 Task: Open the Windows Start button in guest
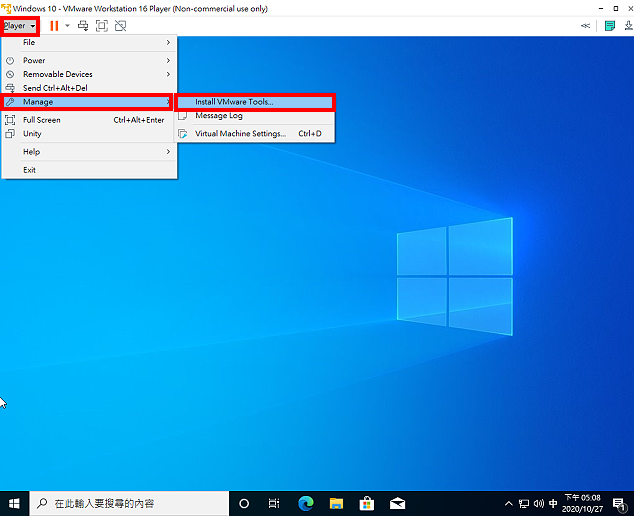tap(14, 504)
